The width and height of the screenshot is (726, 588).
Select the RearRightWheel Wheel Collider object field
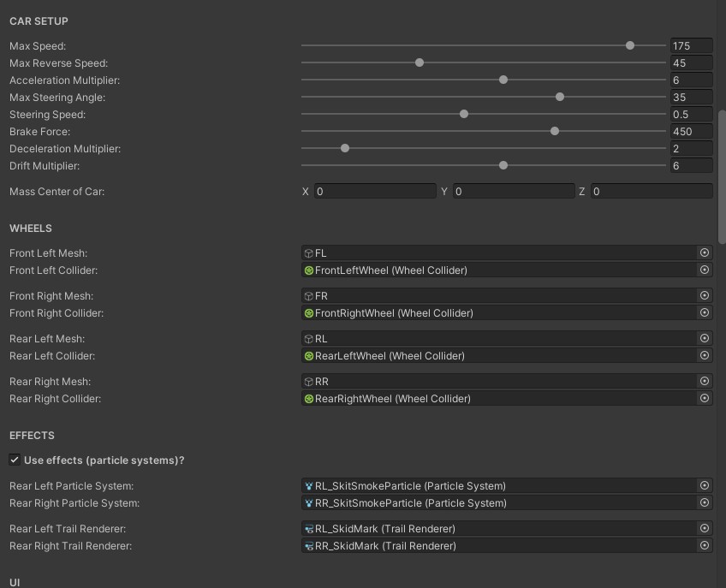click(x=501, y=399)
